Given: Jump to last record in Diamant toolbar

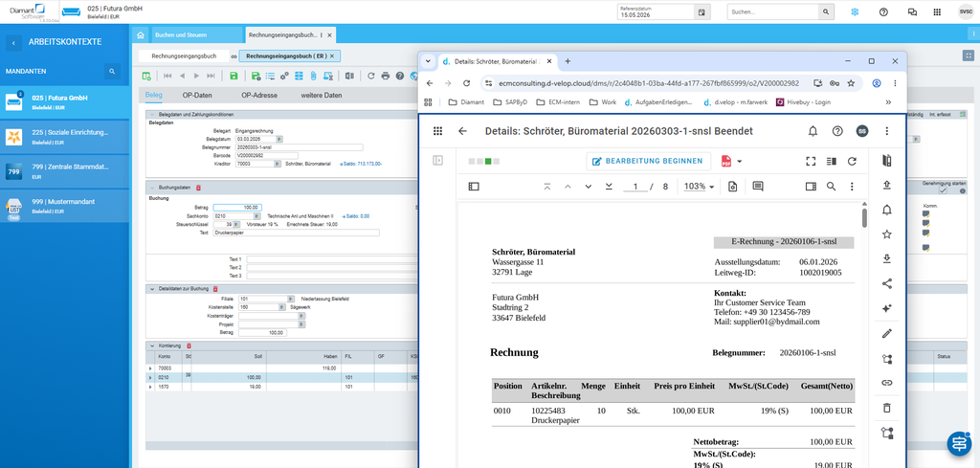Looking at the screenshot, I should (x=211, y=76).
